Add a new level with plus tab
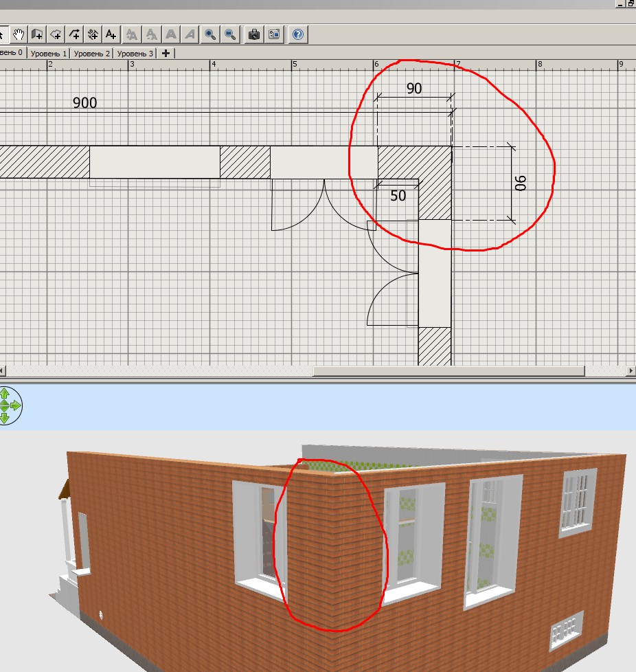This screenshot has width=636, height=672. click(166, 53)
